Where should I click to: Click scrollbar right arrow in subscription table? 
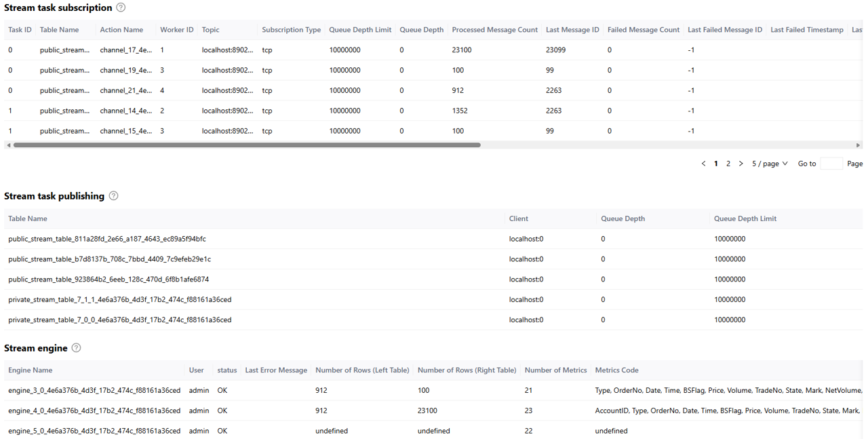858,145
